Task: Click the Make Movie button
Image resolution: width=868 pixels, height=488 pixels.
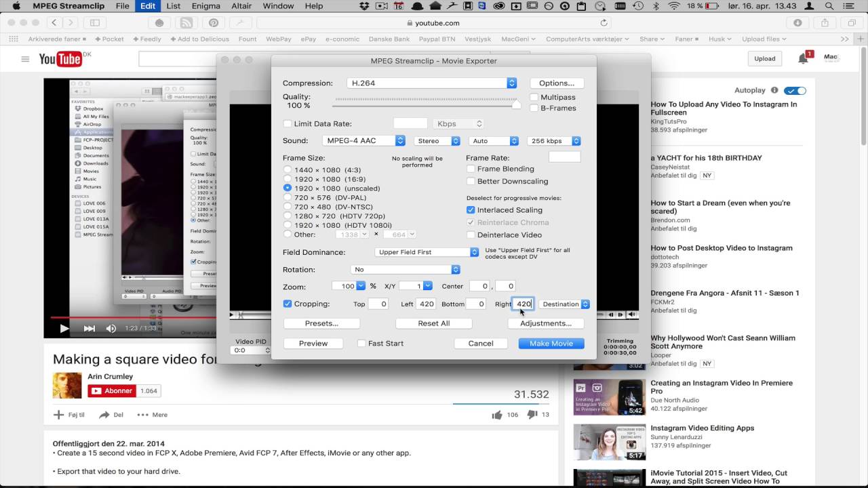Action: coord(551,344)
